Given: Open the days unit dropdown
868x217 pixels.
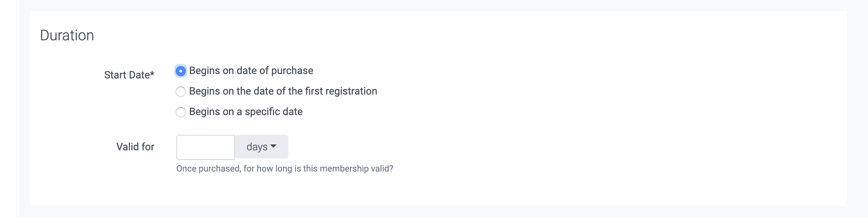Looking at the screenshot, I should 261,147.
